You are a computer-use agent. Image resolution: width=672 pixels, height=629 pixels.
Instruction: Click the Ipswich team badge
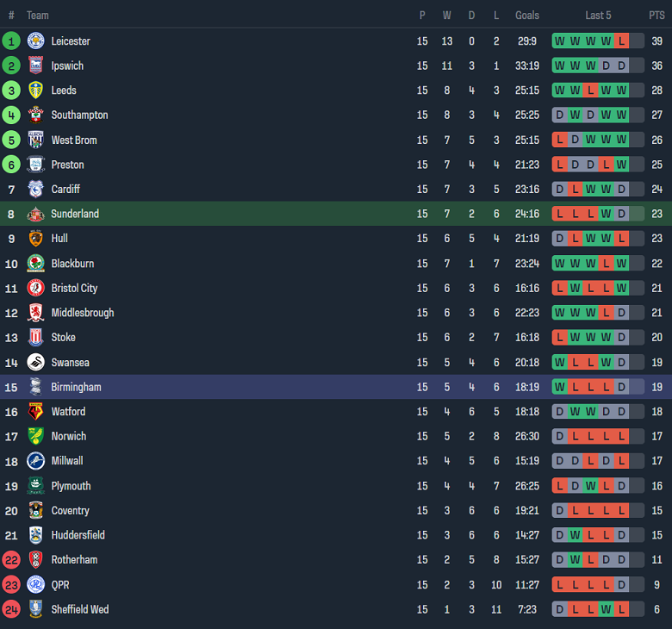(35, 65)
